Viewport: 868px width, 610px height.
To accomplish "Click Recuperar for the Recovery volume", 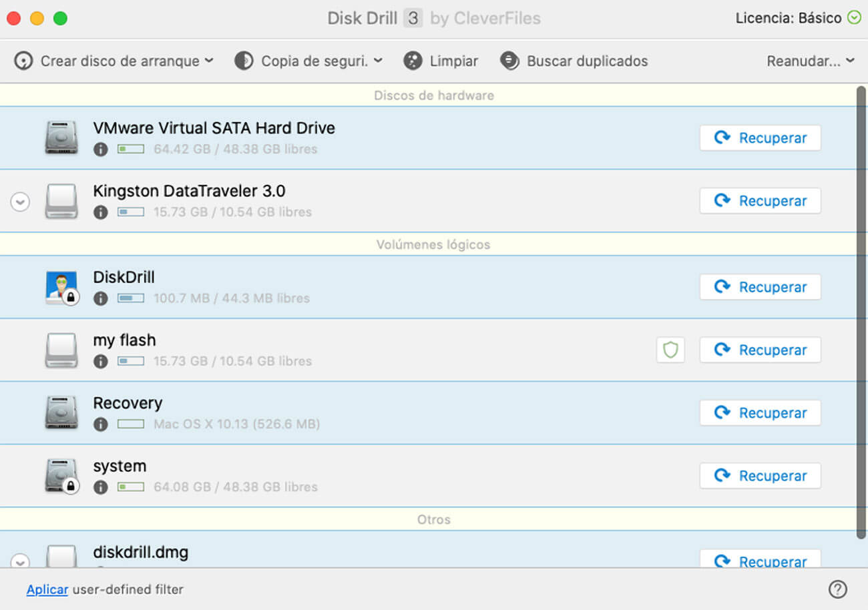I will pyautogui.click(x=760, y=413).
